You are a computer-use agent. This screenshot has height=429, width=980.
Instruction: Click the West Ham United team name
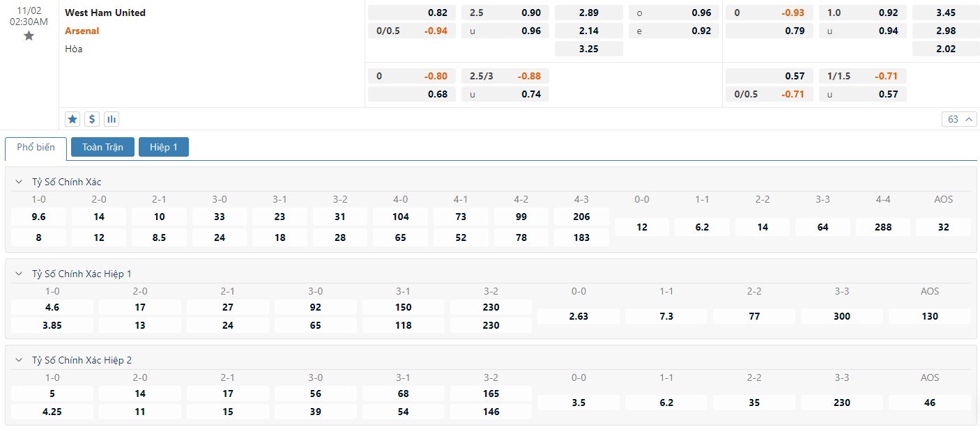pyautogui.click(x=105, y=13)
